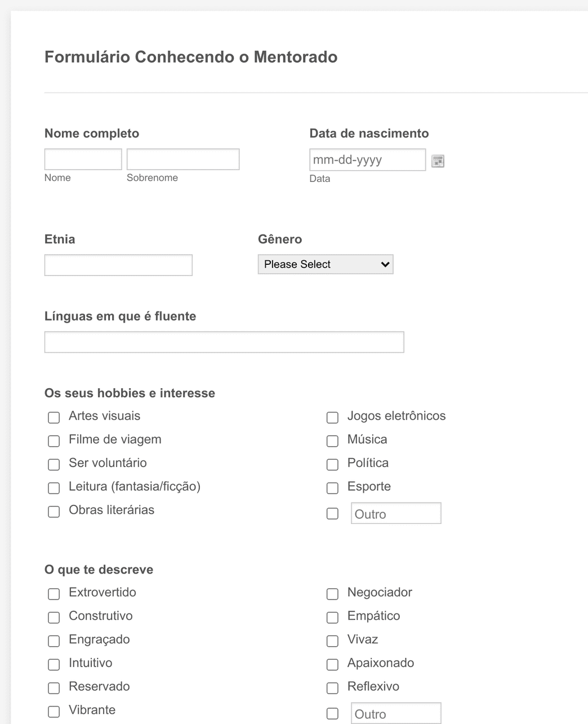Check the Obras literárias option
Screen dimensions: 588x724
pyautogui.click(x=54, y=512)
